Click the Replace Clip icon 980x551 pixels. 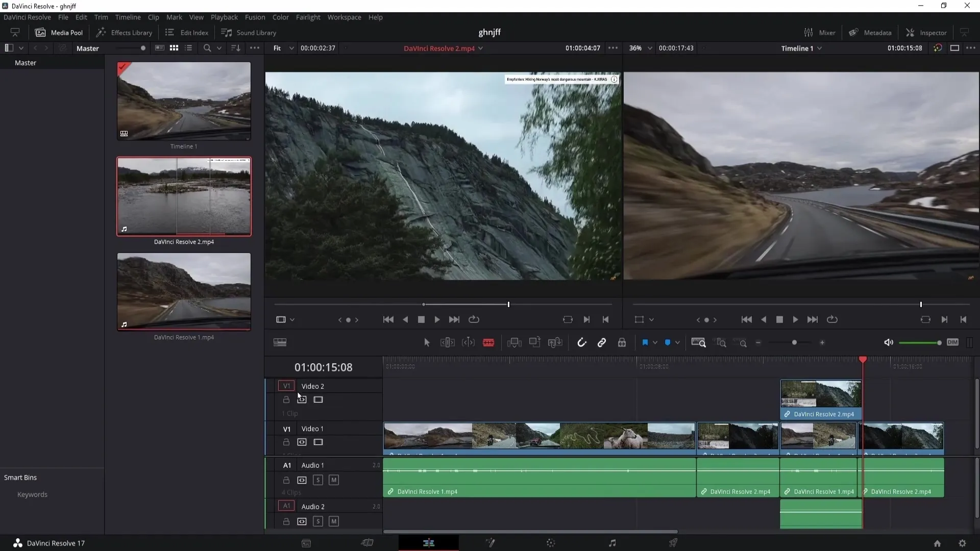[x=555, y=343]
